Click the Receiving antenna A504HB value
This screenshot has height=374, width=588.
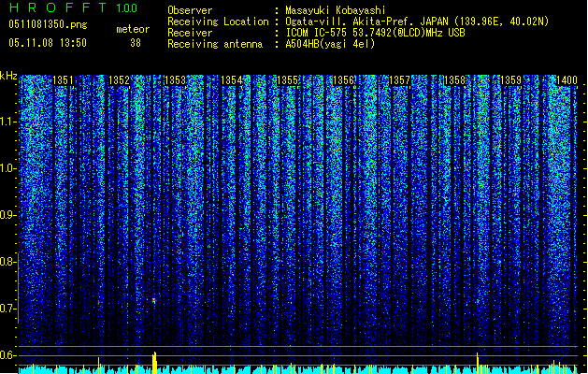[330, 44]
